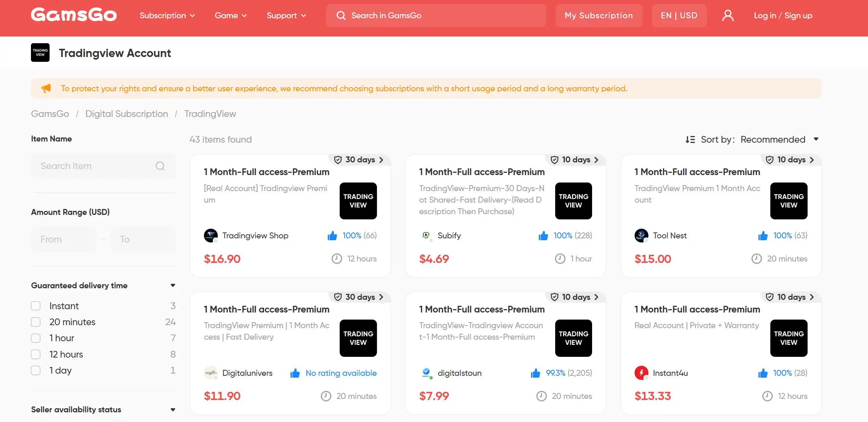Click TradingView thumbnail on Subify card
This screenshot has height=422, width=868.
click(573, 201)
